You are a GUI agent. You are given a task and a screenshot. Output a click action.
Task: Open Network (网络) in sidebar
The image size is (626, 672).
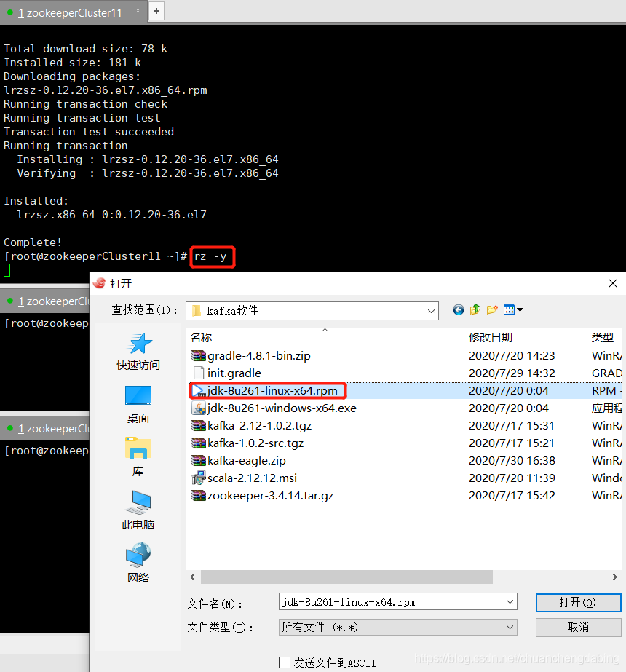[138, 563]
